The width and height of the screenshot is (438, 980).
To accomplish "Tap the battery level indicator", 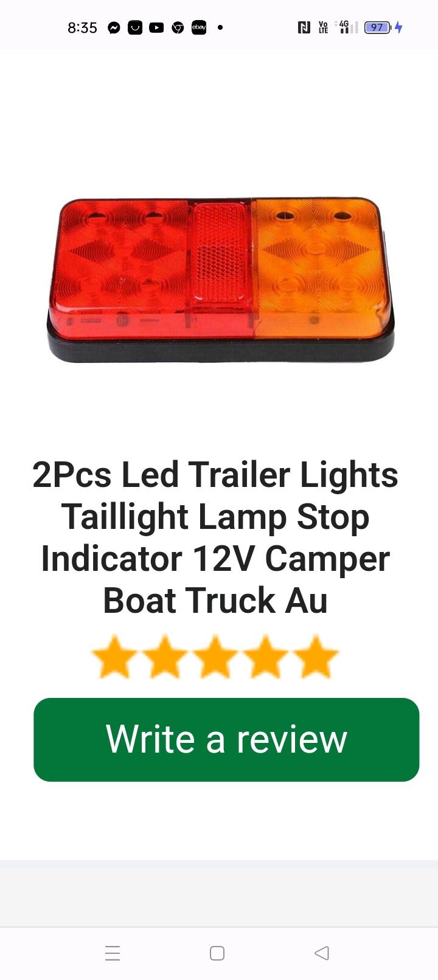I will (x=377, y=27).
